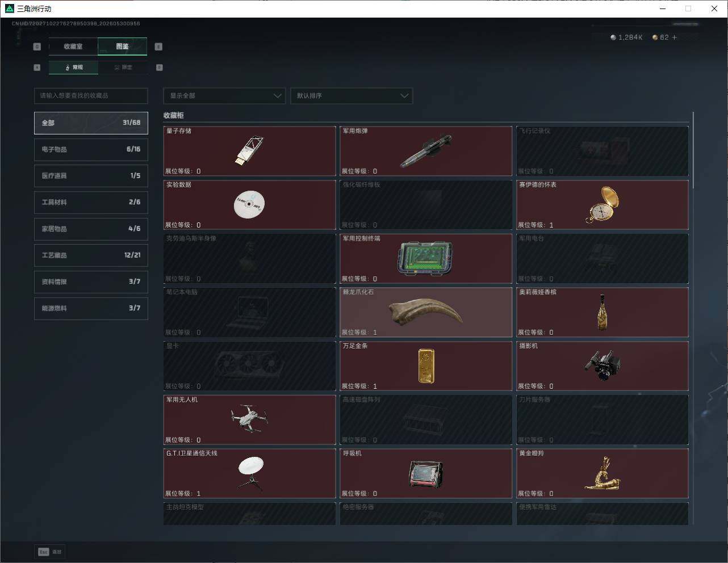Select the 呼吸机 ventilator item

426,473
